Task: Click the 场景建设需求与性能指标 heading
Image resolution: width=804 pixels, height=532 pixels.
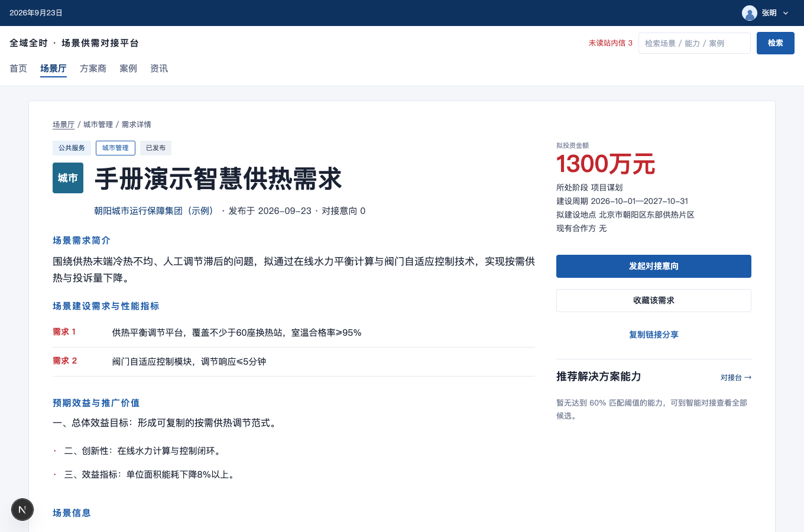Action: [106, 306]
